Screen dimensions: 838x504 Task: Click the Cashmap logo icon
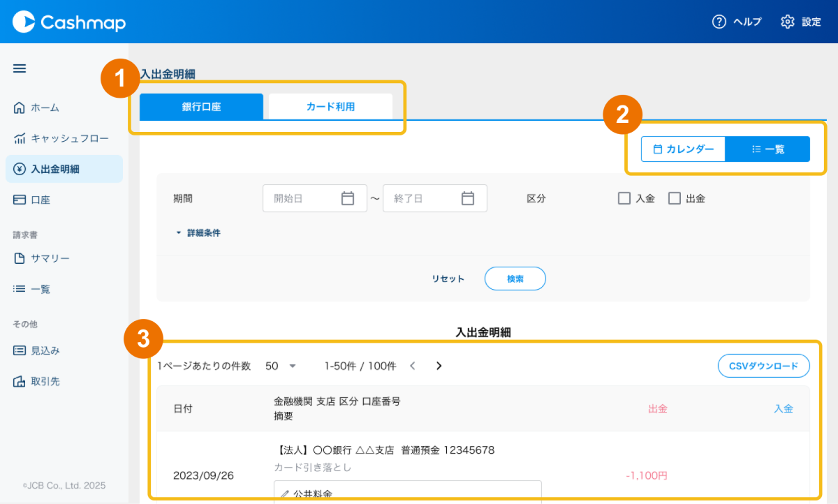(x=23, y=22)
